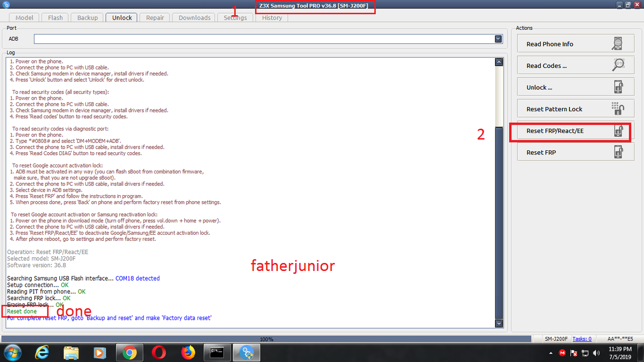644x362 pixels.
Task: Open the Repair tab
Action: pos(155,18)
